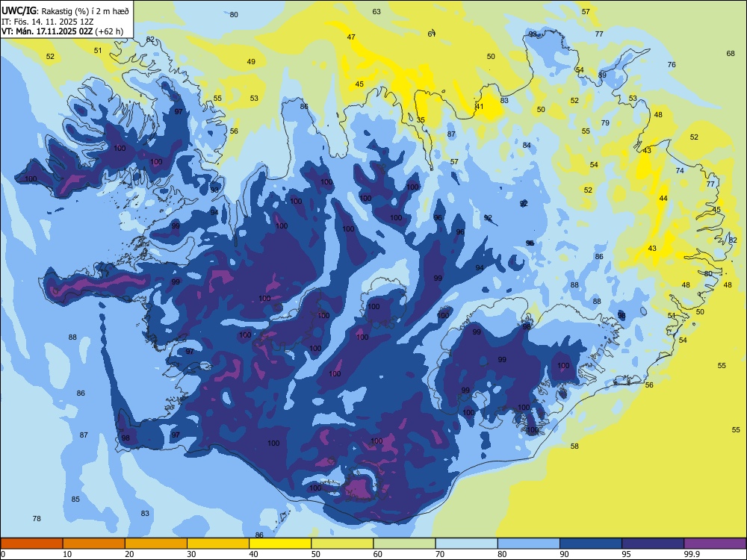This screenshot has width=747, height=560.
Task: Click the legend tick label 99.9
Action: pyautogui.click(x=691, y=554)
